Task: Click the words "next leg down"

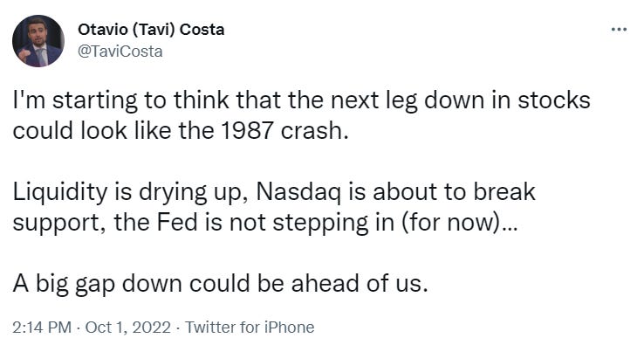Action: coord(420,100)
